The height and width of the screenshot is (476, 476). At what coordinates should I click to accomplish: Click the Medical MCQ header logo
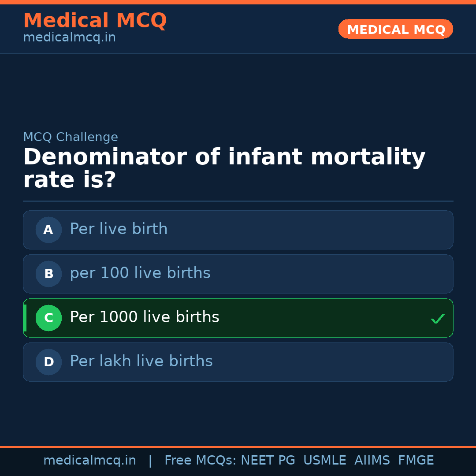tap(95, 21)
